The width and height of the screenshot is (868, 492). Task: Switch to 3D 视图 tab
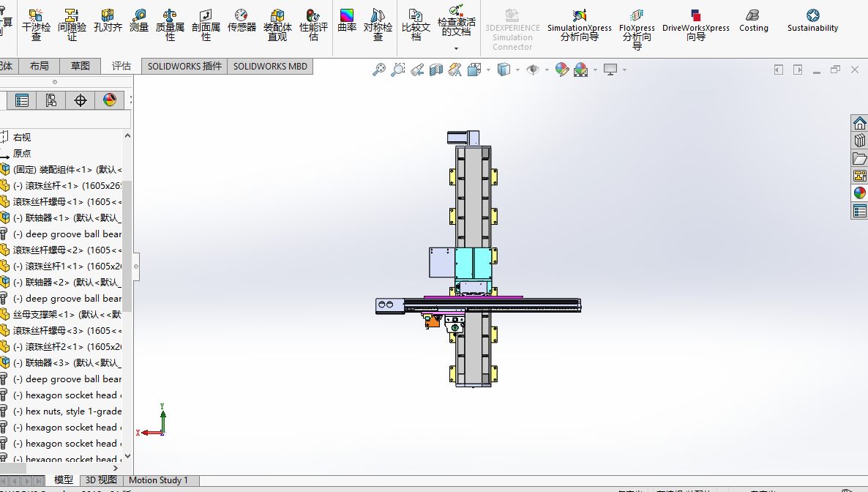tap(101, 480)
